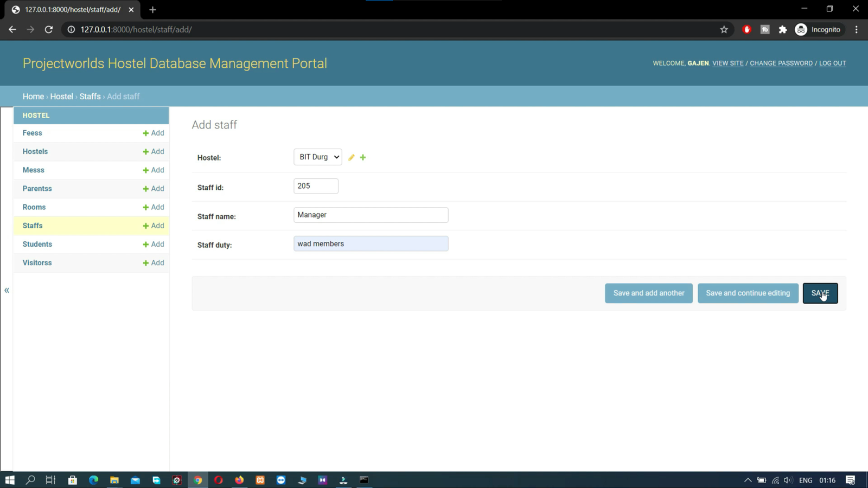This screenshot has width=868, height=488.
Task: Reload the page using the refresh icon
Action: tap(49, 30)
